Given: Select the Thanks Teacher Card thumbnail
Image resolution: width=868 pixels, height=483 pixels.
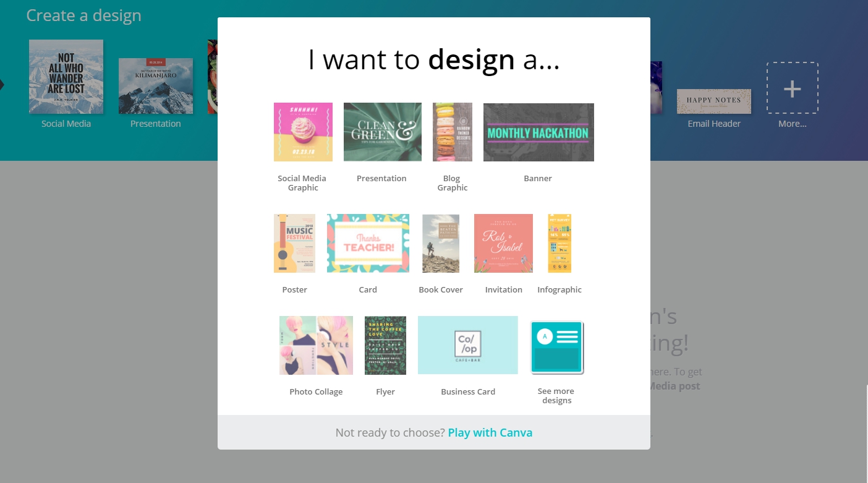Looking at the screenshot, I should (368, 243).
